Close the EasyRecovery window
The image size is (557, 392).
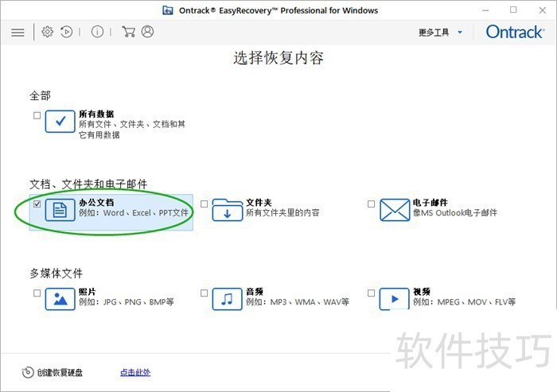click(x=543, y=10)
